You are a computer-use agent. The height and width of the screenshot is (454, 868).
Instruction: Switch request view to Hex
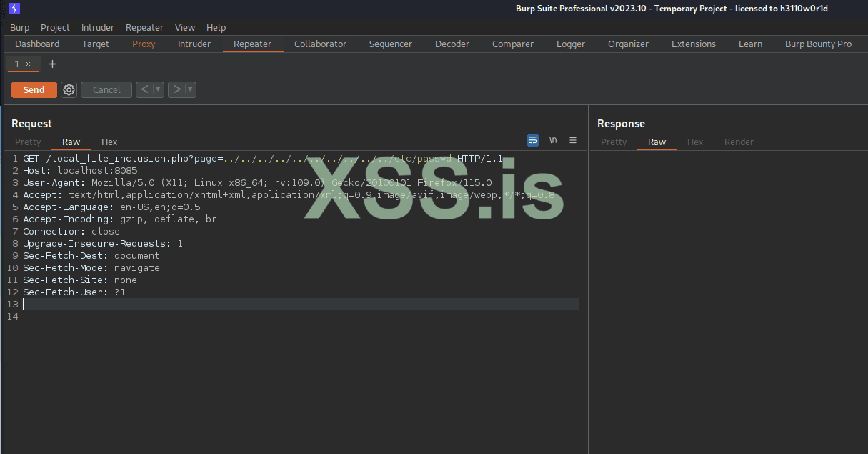click(x=109, y=142)
